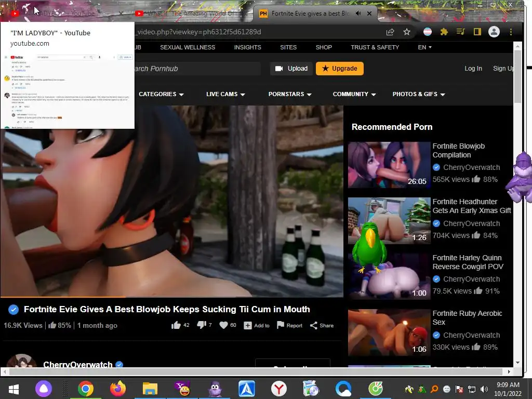This screenshot has width=532, height=399.
Task: Open the recommended title with 704K views
Action: tap(472, 206)
